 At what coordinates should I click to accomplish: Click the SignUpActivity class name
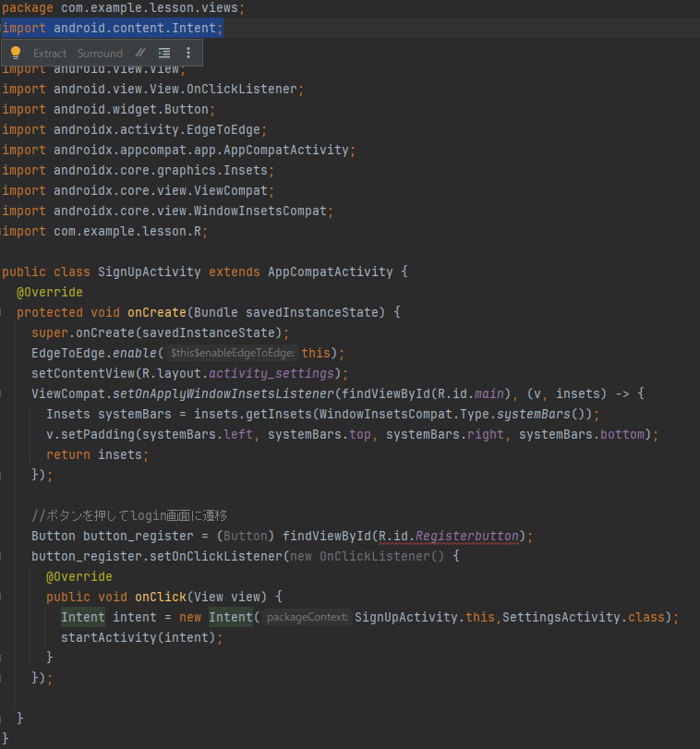(x=150, y=272)
